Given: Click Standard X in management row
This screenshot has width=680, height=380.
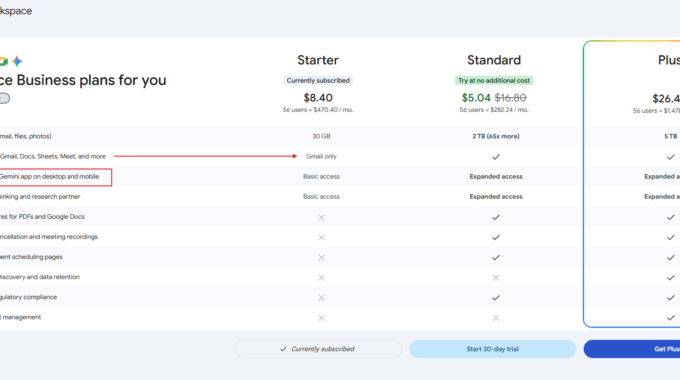Looking at the screenshot, I should (x=496, y=318).
